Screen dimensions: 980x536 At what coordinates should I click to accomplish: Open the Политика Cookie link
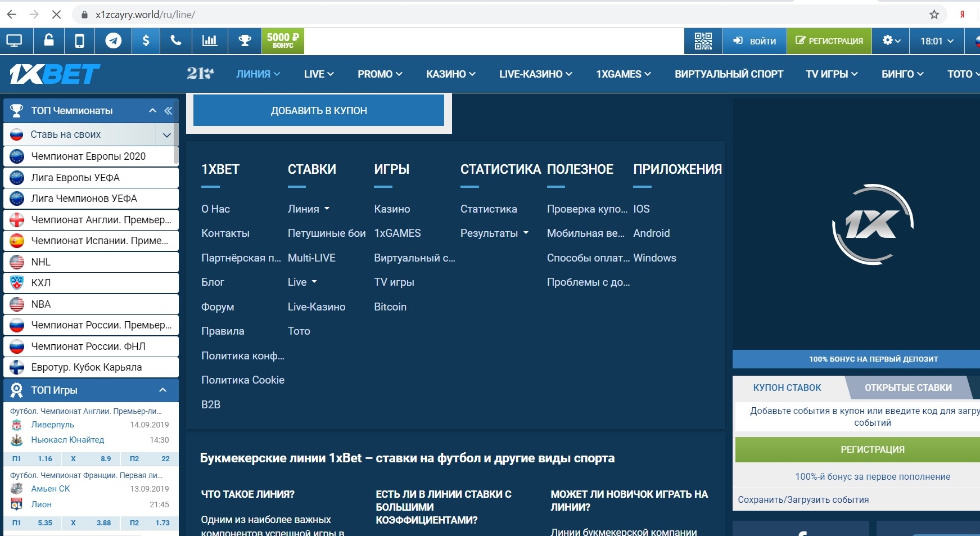click(x=243, y=380)
